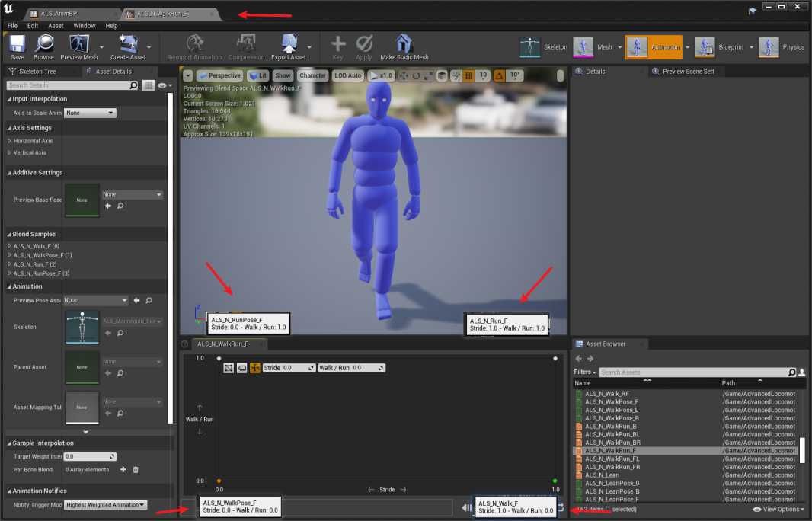812x521 pixels.
Task: Click the Skeleton thumbnail preview
Action: tap(82, 328)
